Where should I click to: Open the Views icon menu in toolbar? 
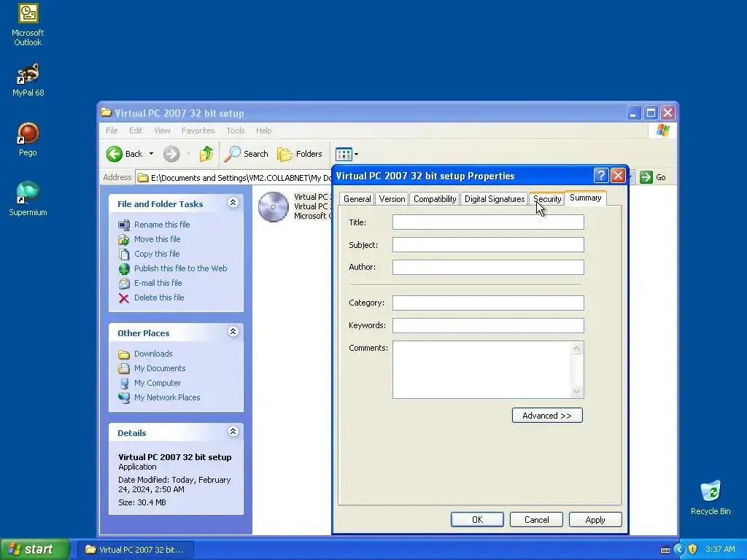347,154
